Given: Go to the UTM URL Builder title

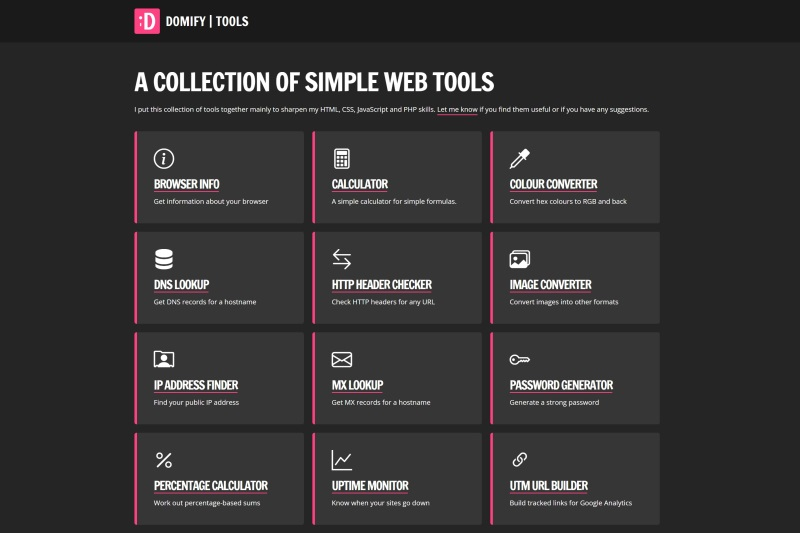Looking at the screenshot, I should (x=549, y=486).
